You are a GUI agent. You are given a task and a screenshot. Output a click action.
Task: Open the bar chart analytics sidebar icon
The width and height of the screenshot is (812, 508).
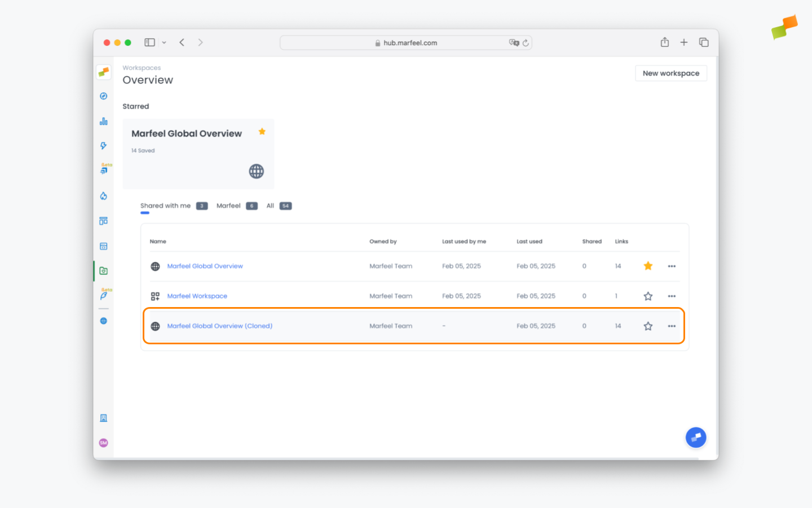103,121
